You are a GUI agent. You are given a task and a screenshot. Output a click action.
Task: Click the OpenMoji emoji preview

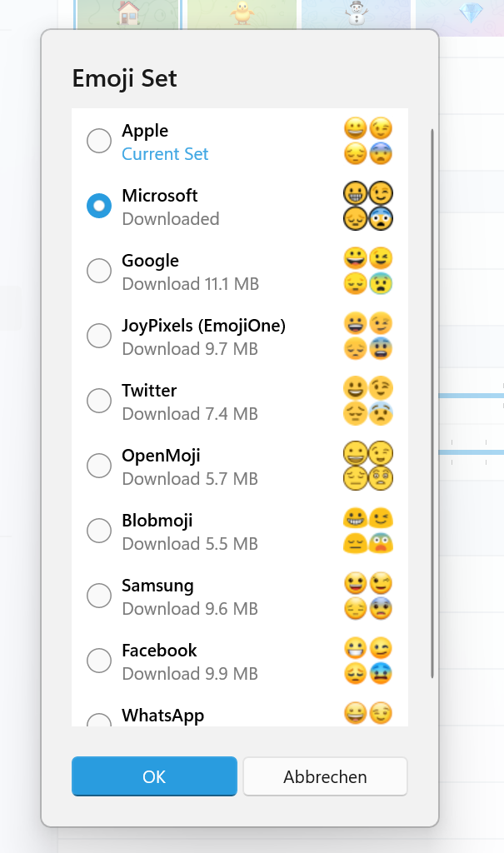[x=368, y=465]
